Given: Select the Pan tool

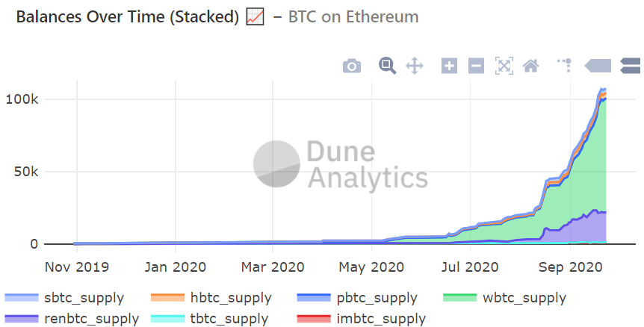Looking at the screenshot, I should click(414, 66).
